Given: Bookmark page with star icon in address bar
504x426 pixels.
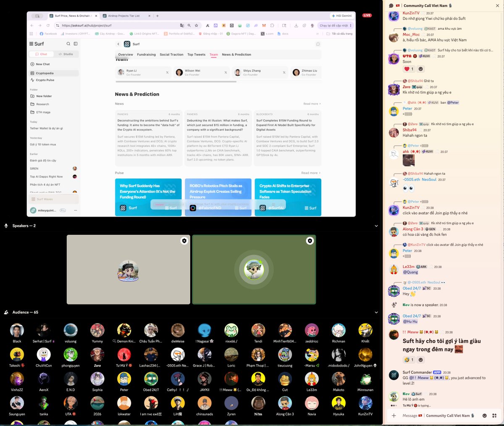Looking at the screenshot, I should (196, 25).
